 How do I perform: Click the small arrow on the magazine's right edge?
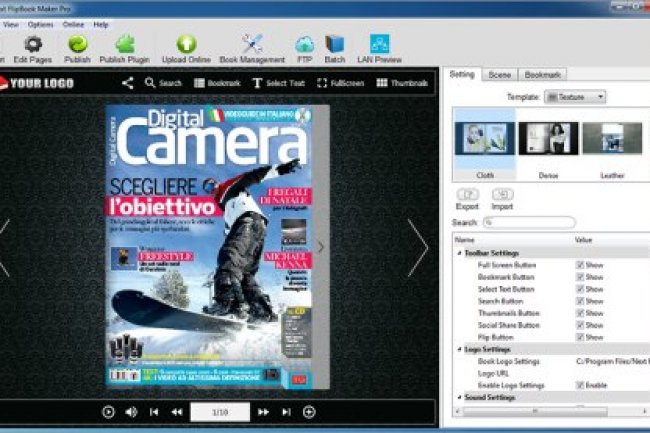tap(320, 247)
